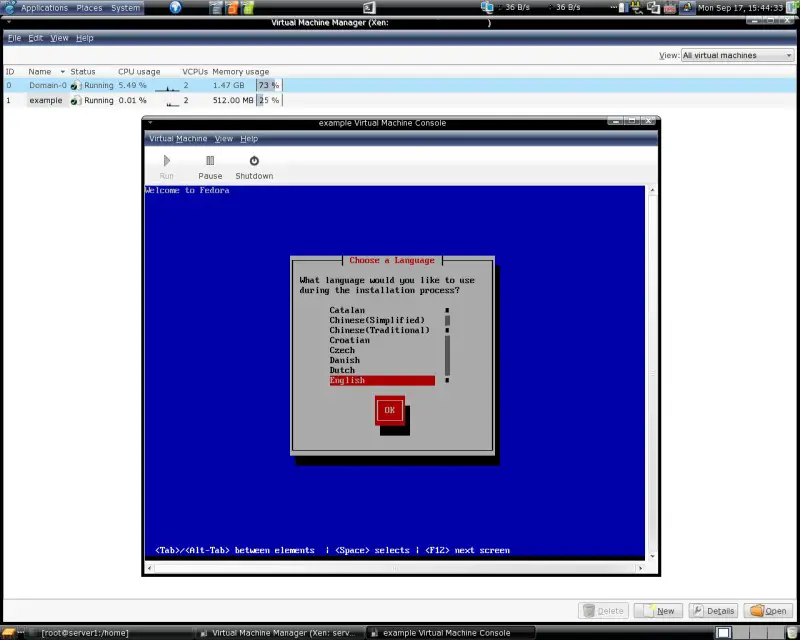Screen dimensions: 800x640
Task: Open the File menu in Virtual Machine Manager
Action: [14, 38]
